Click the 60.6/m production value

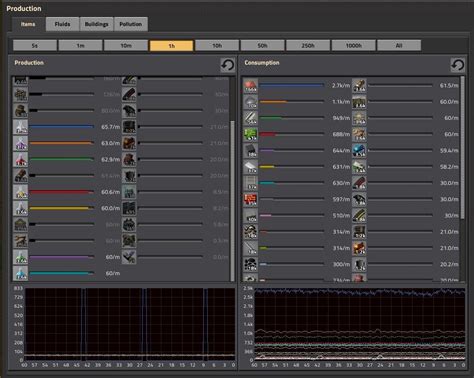click(110, 192)
